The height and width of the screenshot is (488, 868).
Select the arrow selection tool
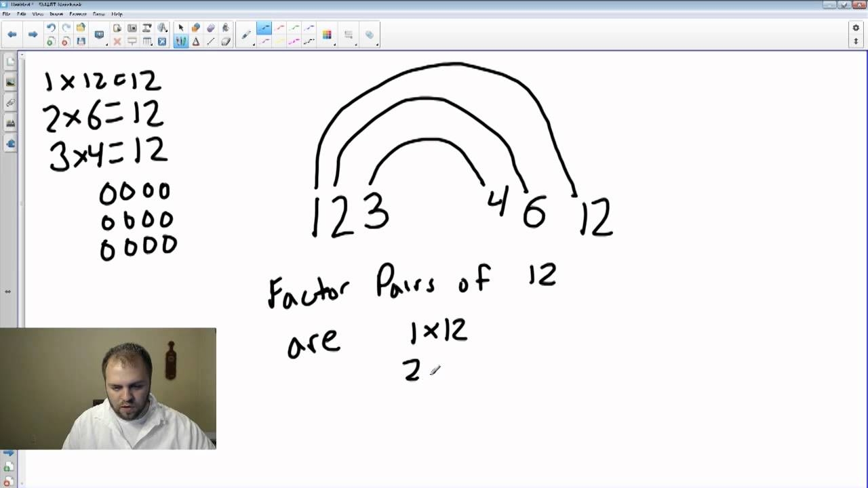click(181, 28)
